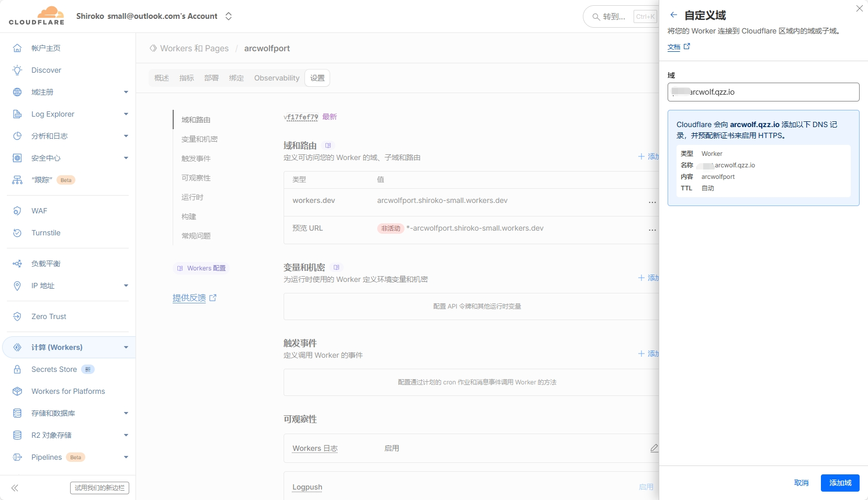This screenshot has width=868, height=500.
Task: Open docs icon next to 变量和机密 heading
Action: click(x=336, y=267)
